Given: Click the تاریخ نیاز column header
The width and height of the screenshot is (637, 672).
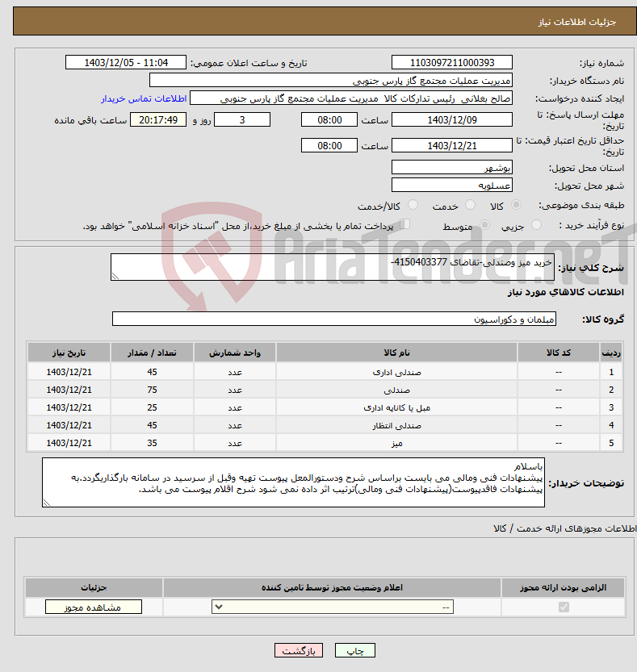Looking at the screenshot, I should pos(69,353).
